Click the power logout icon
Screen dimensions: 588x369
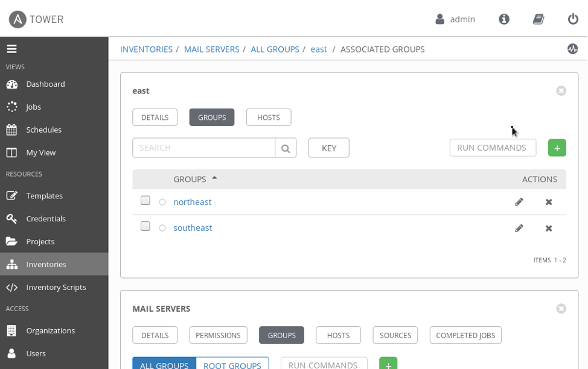[573, 19]
